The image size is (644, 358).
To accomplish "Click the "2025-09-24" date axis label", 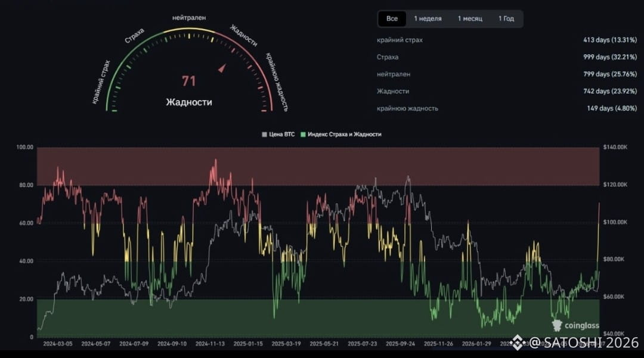I will [x=401, y=344].
